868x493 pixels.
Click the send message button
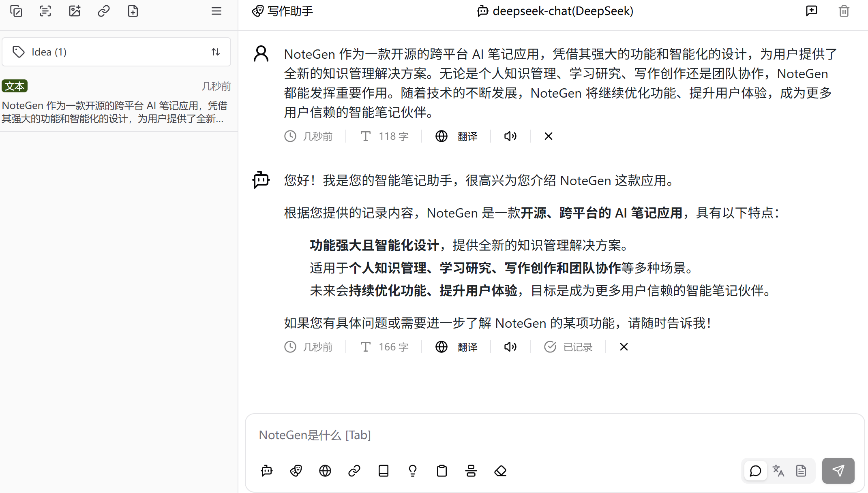tap(838, 471)
